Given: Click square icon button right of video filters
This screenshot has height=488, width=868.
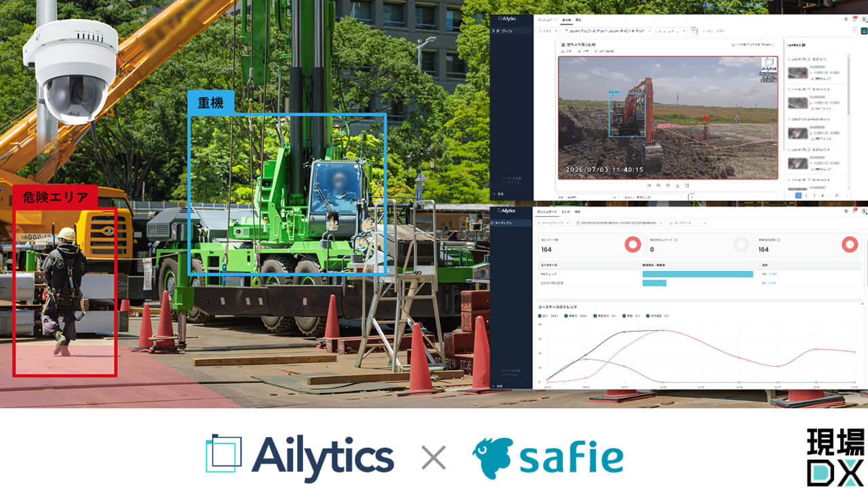Looking at the screenshot, I should click(x=693, y=30).
